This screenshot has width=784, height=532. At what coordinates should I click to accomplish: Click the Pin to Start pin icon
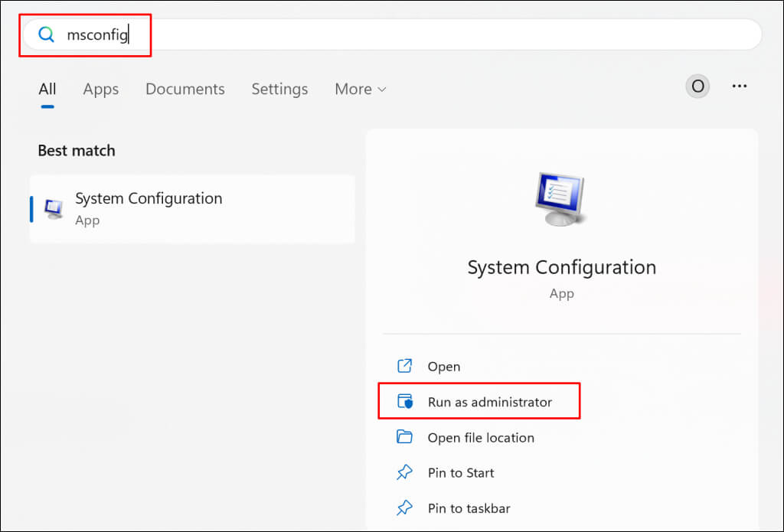404,473
